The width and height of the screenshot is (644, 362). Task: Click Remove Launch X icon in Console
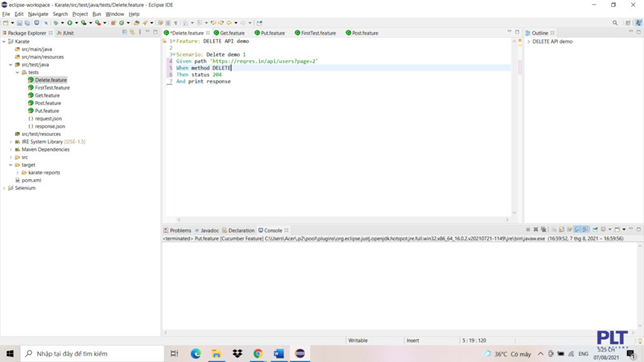[x=536, y=229]
